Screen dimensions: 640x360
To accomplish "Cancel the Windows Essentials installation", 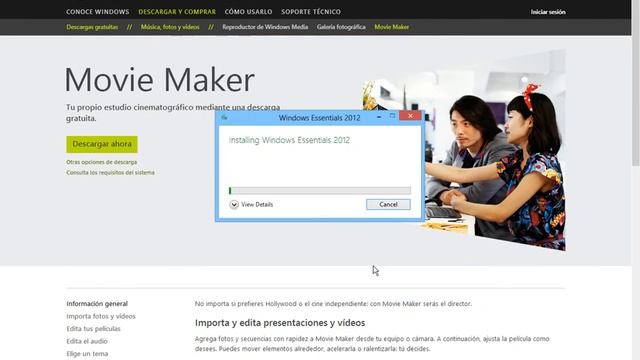I will [388, 204].
